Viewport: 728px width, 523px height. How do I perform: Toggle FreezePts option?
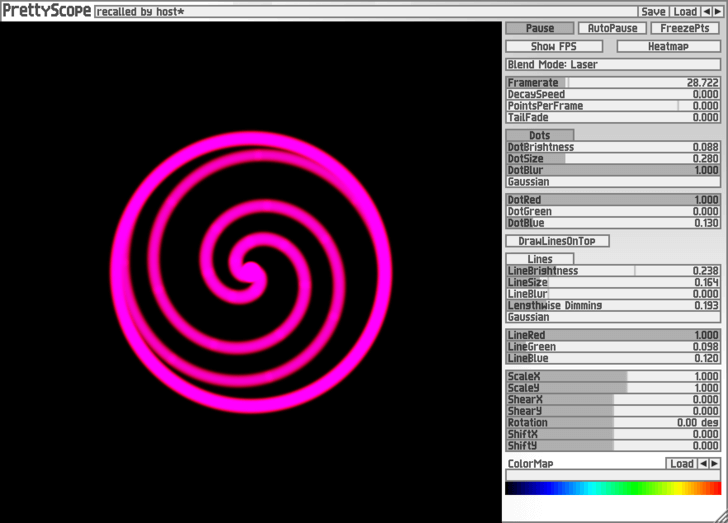coord(685,28)
